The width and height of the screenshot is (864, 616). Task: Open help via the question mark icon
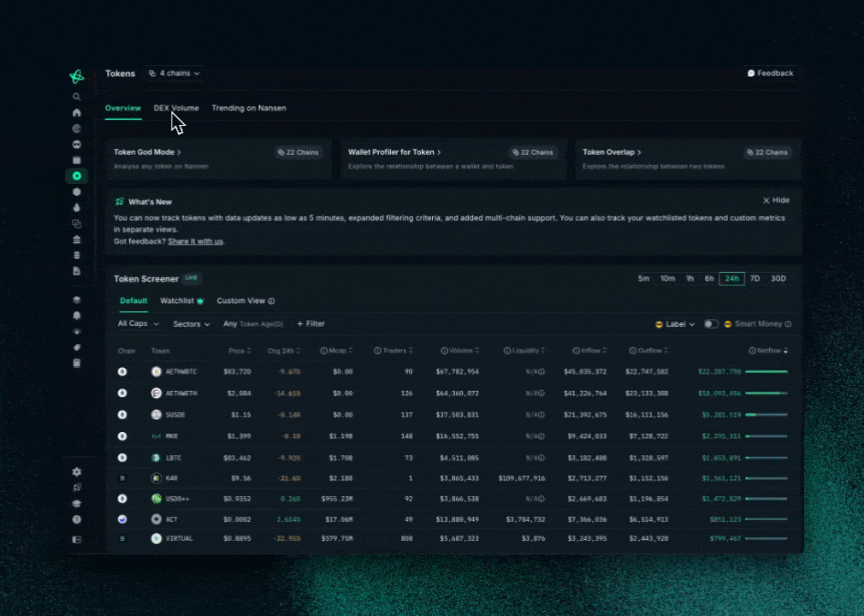pos(77,519)
